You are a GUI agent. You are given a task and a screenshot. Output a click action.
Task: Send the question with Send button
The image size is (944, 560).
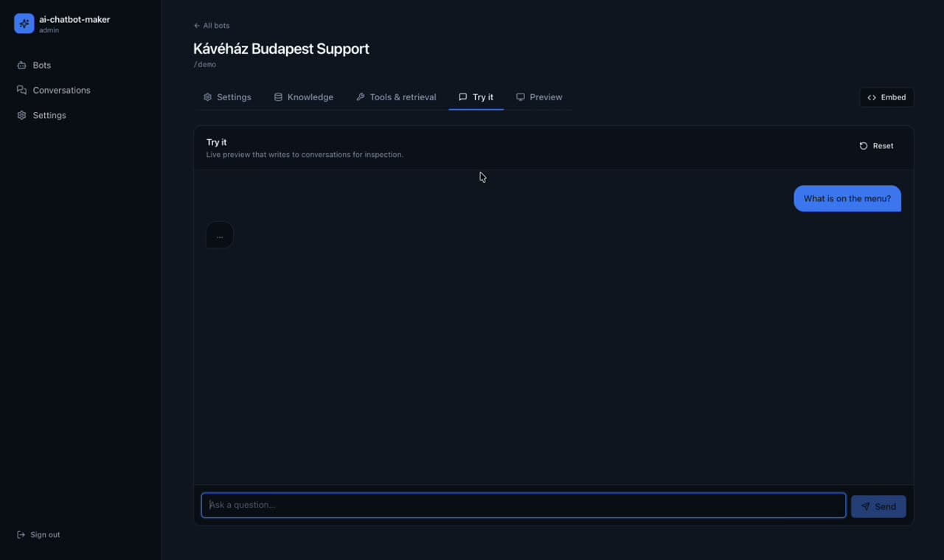point(878,506)
